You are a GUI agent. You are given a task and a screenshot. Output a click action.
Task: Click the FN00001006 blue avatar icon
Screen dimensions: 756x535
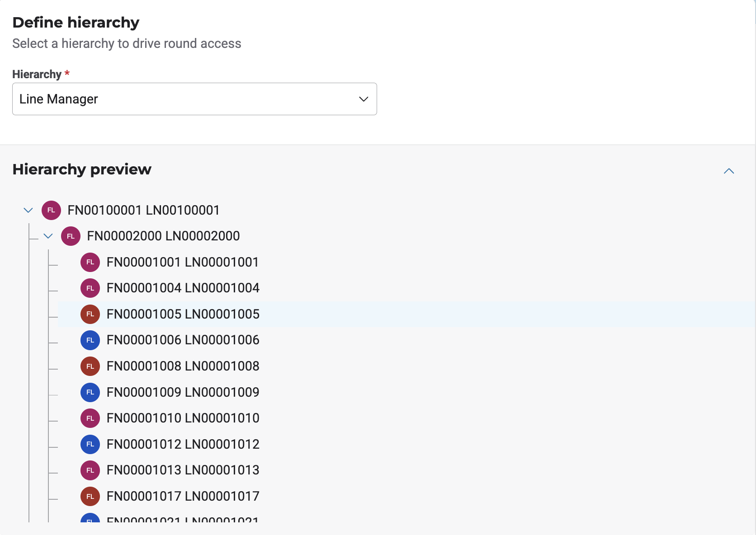tap(90, 340)
